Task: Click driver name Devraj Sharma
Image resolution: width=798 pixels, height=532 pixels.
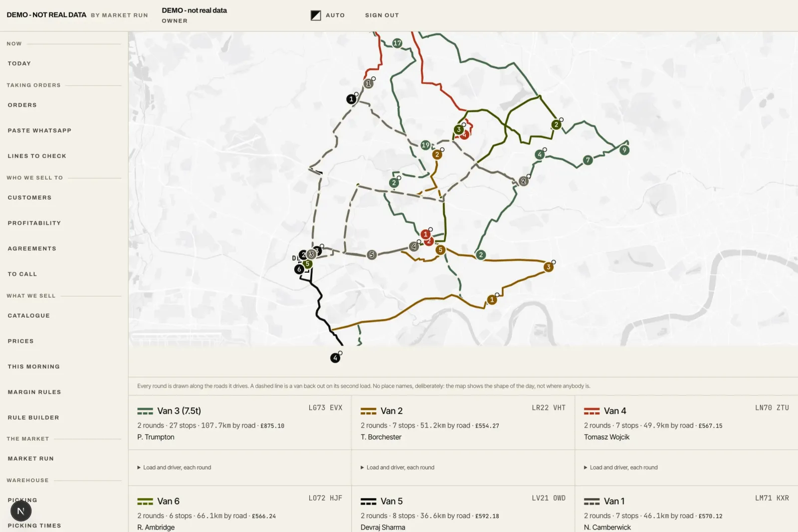Action: coord(383,528)
